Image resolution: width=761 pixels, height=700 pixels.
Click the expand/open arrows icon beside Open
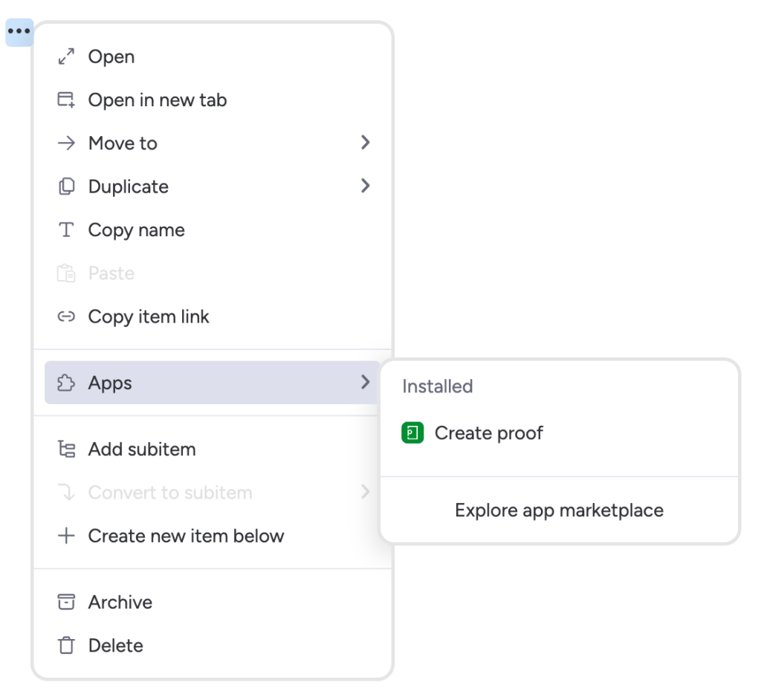66,56
